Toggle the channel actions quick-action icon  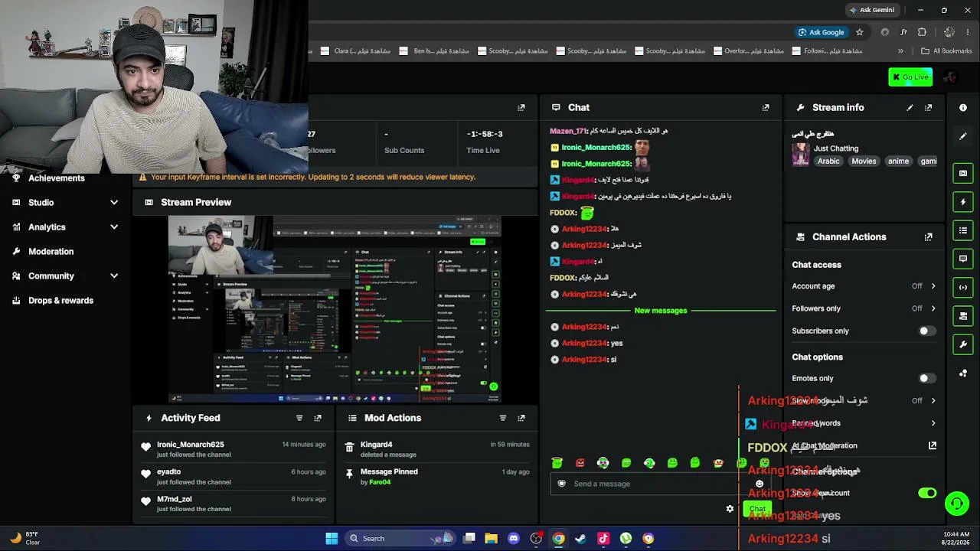[x=963, y=316]
